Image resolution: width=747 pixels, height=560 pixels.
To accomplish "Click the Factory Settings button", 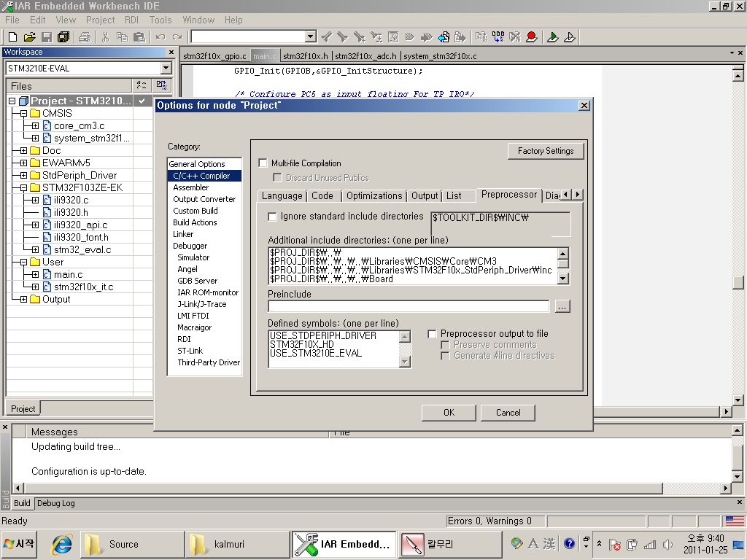I will click(x=546, y=151).
